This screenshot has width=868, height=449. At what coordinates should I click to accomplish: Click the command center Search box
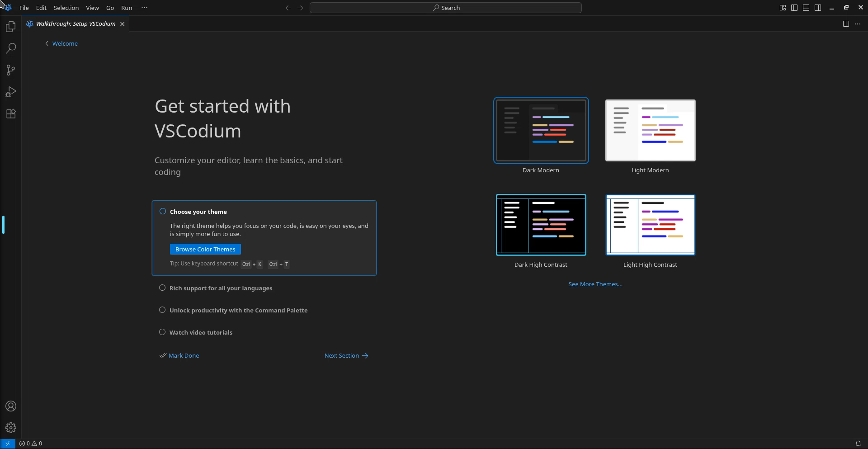pyautogui.click(x=445, y=8)
